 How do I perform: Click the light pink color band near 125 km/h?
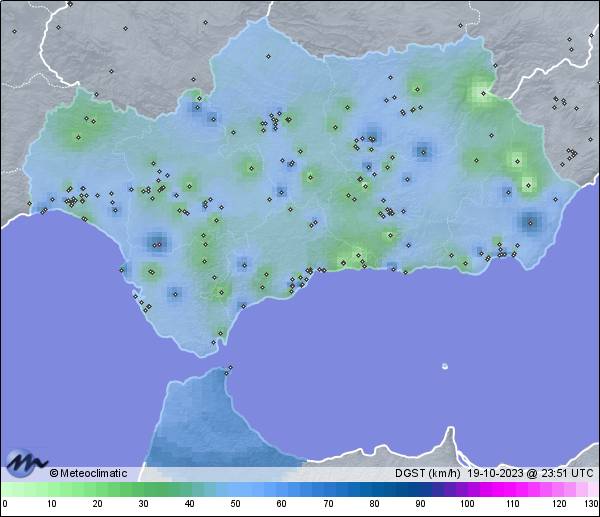[x=582, y=489]
